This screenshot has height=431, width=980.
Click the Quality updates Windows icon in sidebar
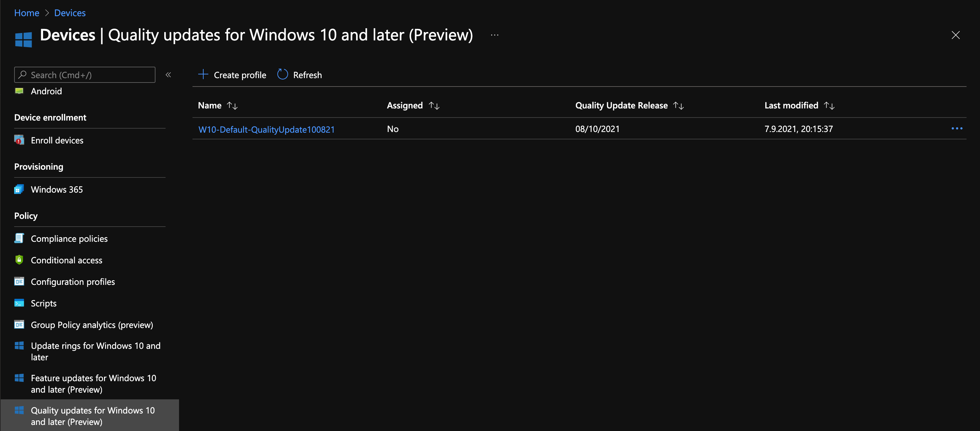(x=19, y=410)
